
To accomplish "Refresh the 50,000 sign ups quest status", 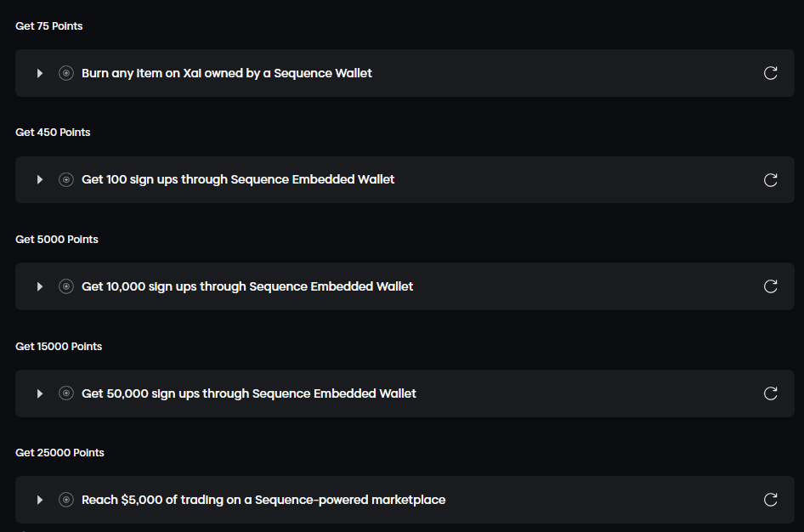I will pos(771,393).
